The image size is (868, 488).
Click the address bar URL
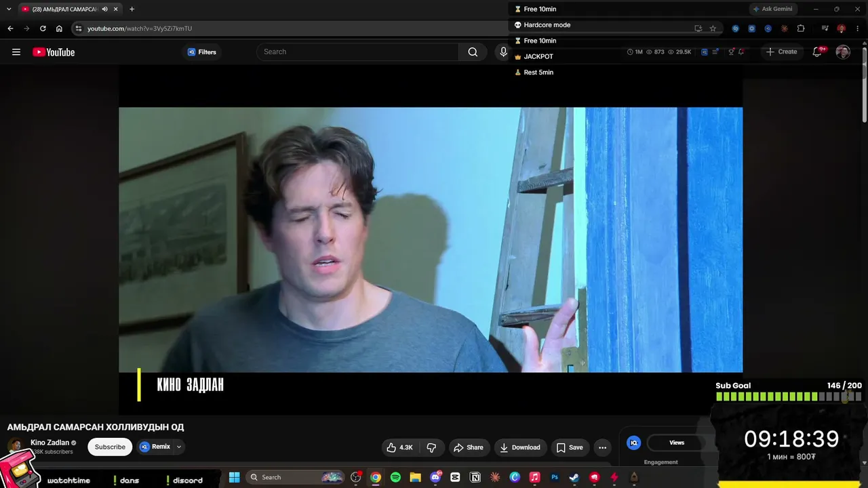coord(140,28)
